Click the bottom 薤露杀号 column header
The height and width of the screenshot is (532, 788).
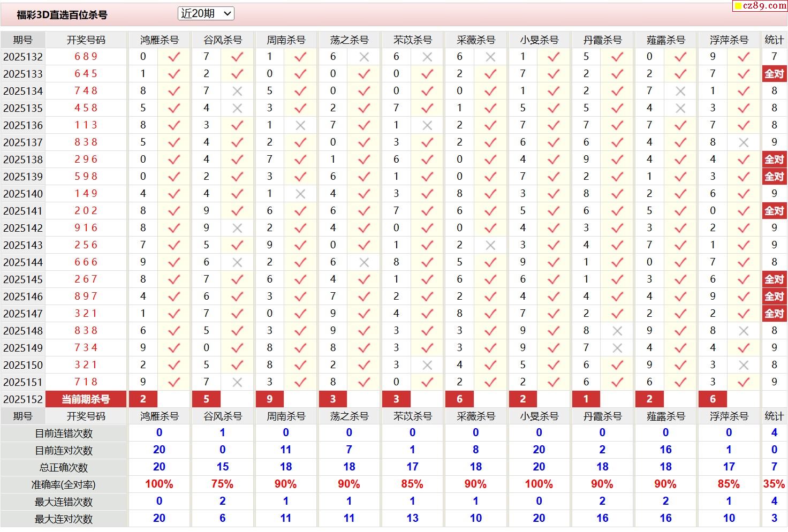[665, 416]
